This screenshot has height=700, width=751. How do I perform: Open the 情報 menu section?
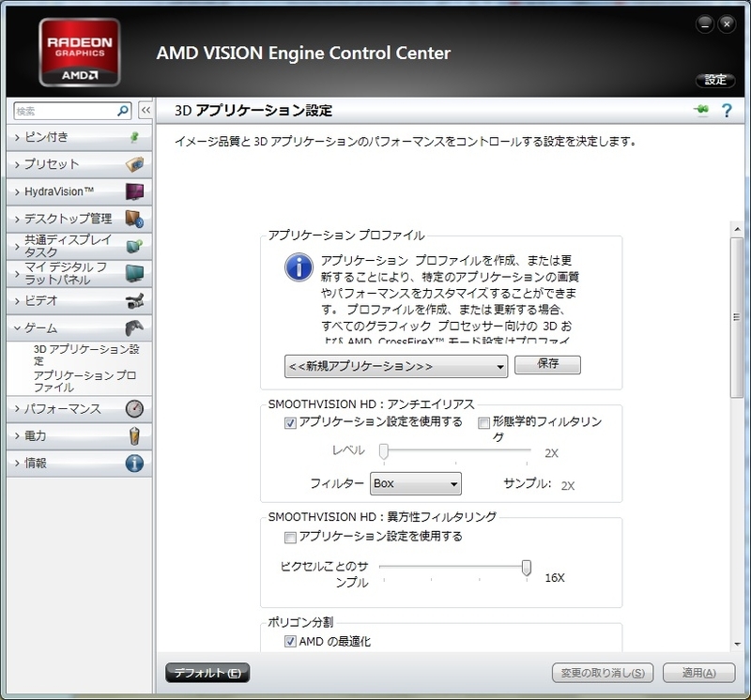pyautogui.click(x=79, y=463)
